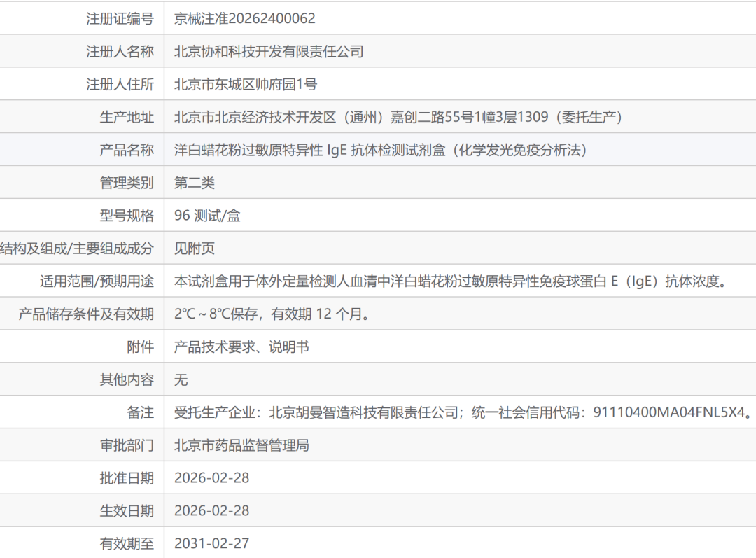Click registration number 京械注准20262400062
Viewport: 756px width, 558px height.
(x=244, y=19)
